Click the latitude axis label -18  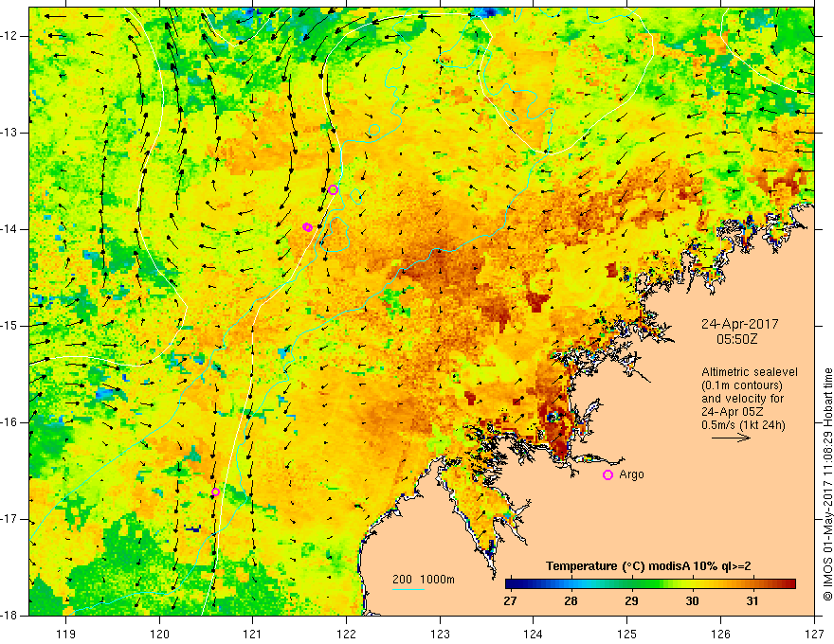point(10,616)
